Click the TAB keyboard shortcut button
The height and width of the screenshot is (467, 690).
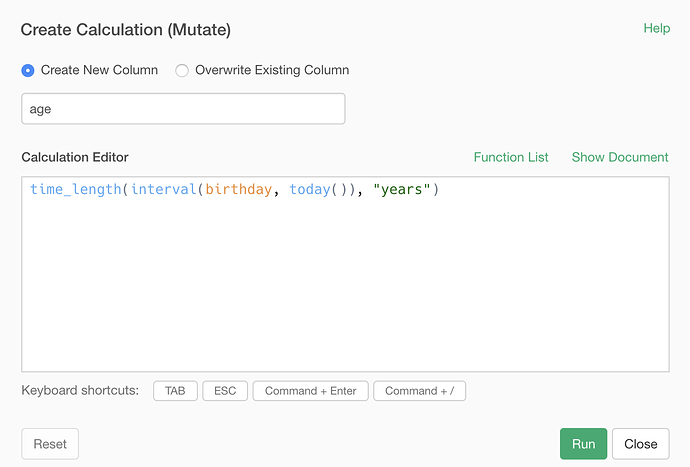pos(175,391)
